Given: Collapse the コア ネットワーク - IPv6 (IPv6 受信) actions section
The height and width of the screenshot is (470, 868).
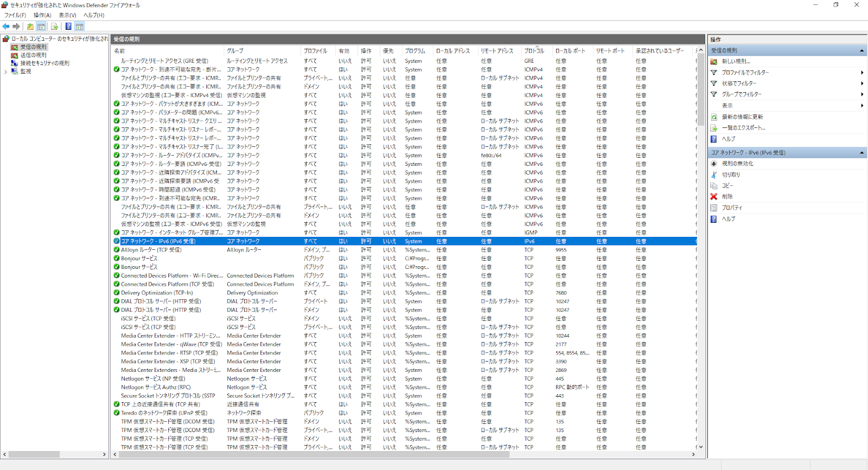Looking at the screenshot, I should click(x=861, y=153).
